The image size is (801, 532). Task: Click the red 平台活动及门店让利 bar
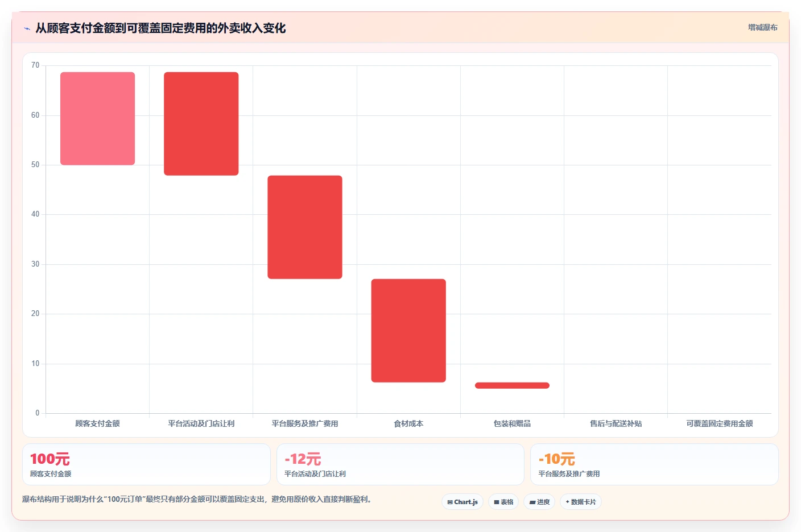pos(201,124)
